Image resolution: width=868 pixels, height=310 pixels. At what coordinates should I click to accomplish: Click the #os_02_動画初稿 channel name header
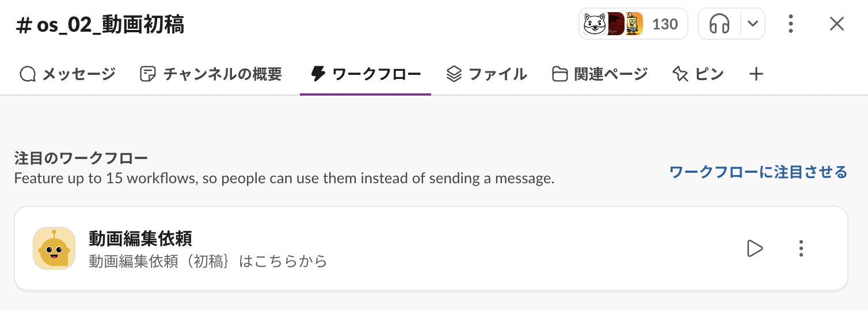(101, 25)
